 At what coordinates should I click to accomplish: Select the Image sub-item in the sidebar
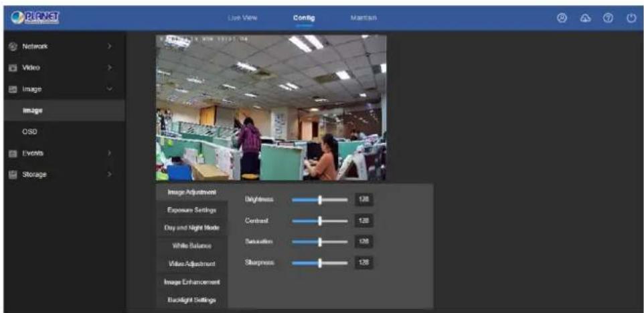[64, 110]
